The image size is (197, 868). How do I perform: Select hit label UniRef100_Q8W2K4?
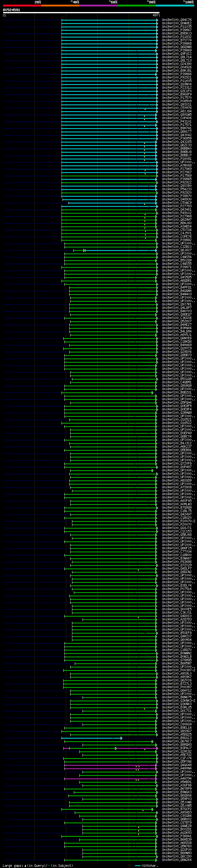(177, 860)
